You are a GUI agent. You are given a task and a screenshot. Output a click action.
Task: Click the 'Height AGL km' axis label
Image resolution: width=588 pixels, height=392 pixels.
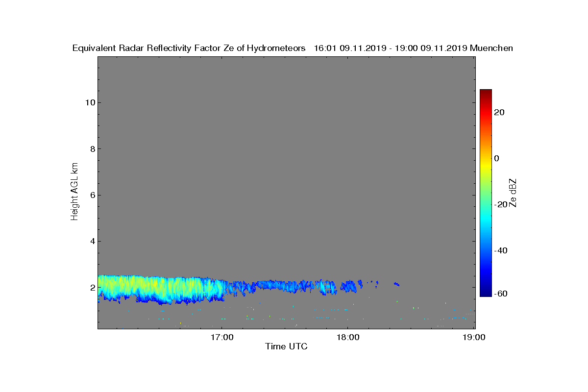click(74, 192)
